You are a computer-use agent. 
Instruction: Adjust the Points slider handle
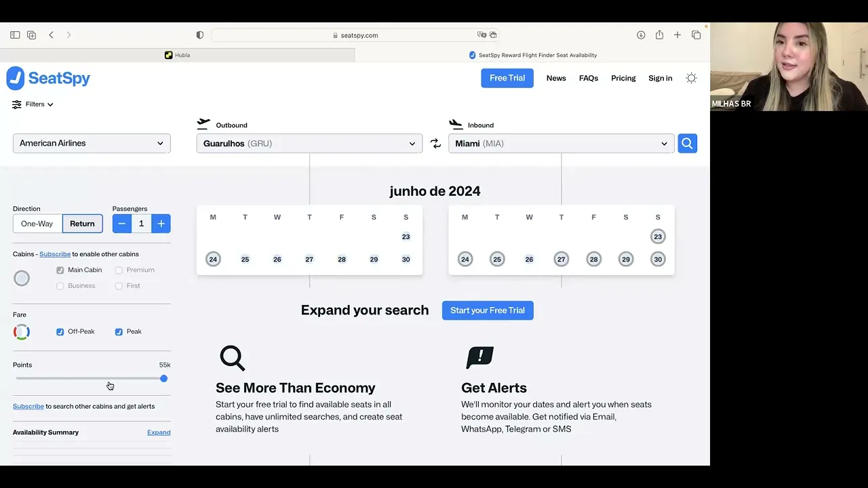tap(163, 379)
